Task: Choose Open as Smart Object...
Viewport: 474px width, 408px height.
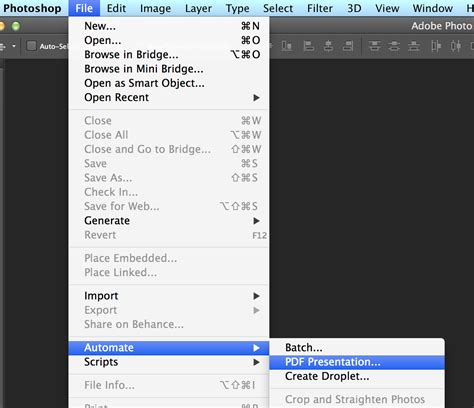Action: tap(169, 83)
